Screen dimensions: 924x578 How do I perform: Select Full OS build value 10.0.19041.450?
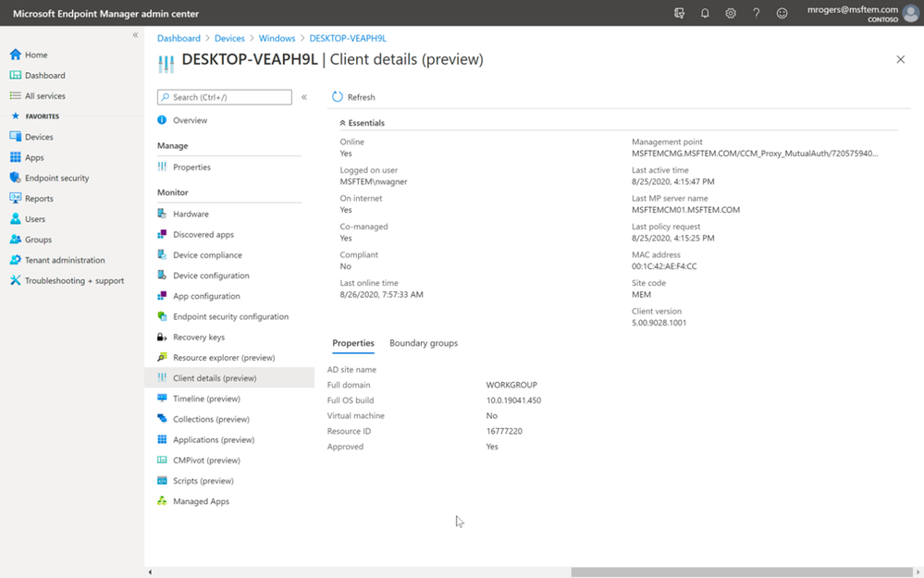[x=513, y=400]
